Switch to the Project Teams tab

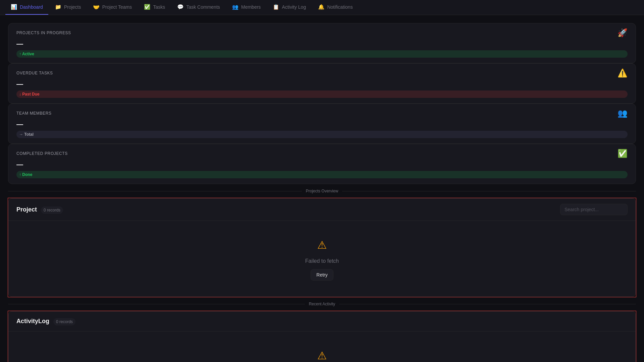point(112,7)
